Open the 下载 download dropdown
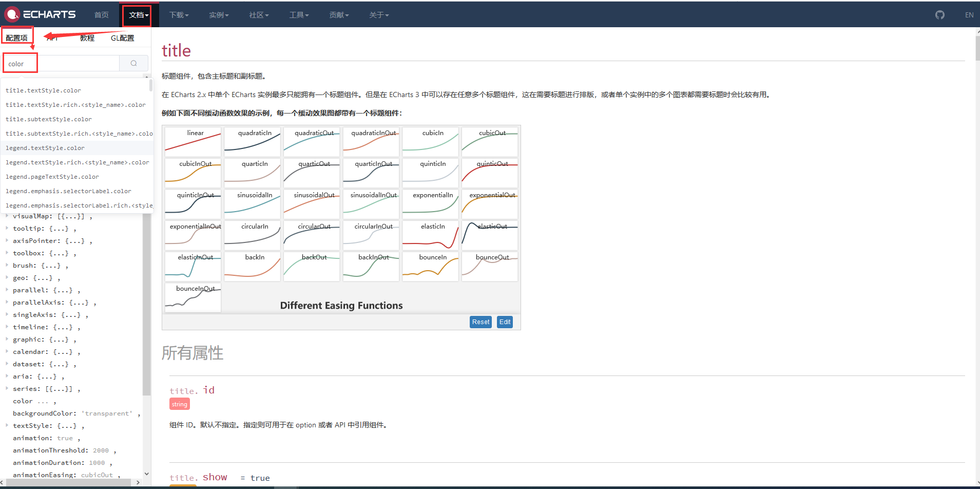This screenshot has height=489, width=980. 179,15
